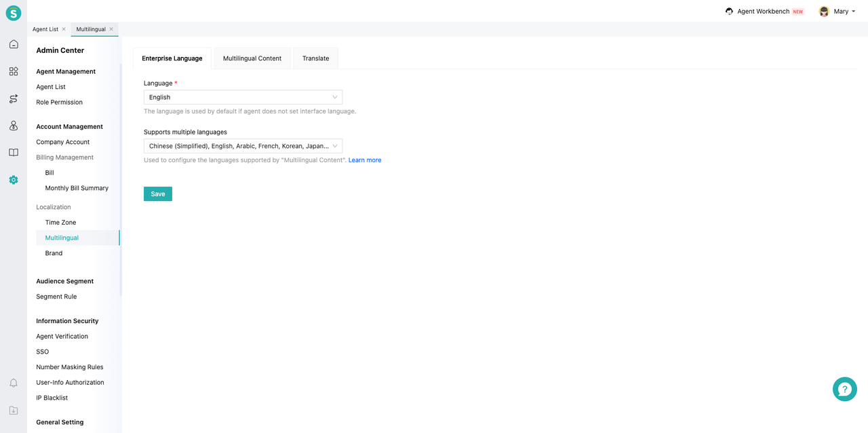This screenshot has width=868, height=433.
Task: Open SSO menu item
Action: click(43, 352)
